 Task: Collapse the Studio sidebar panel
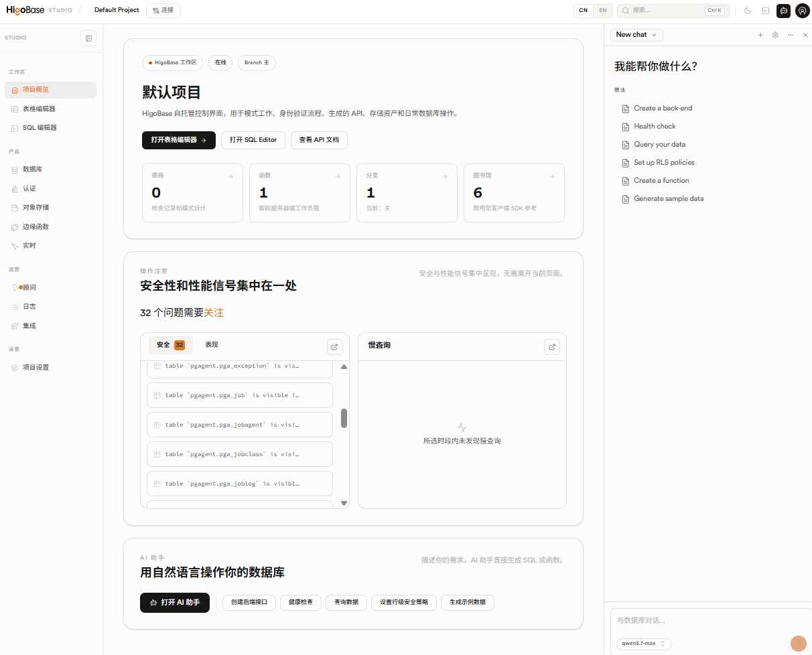click(88, 38)
